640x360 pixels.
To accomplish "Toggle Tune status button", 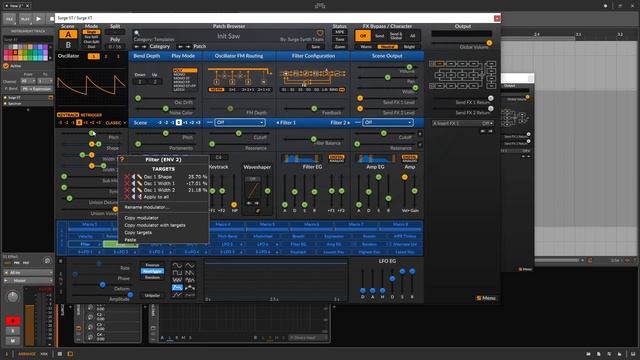I will click(340, 40).
